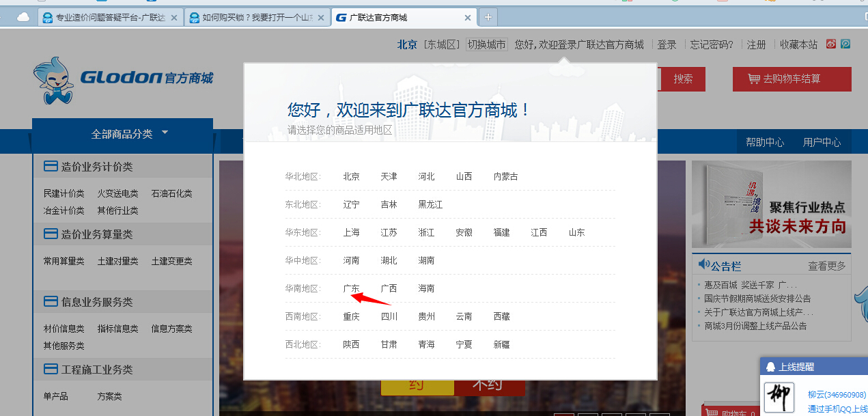This screenshot has height=416, width=868.
Task: Select 天津 region link
Action: pos(389,176)
